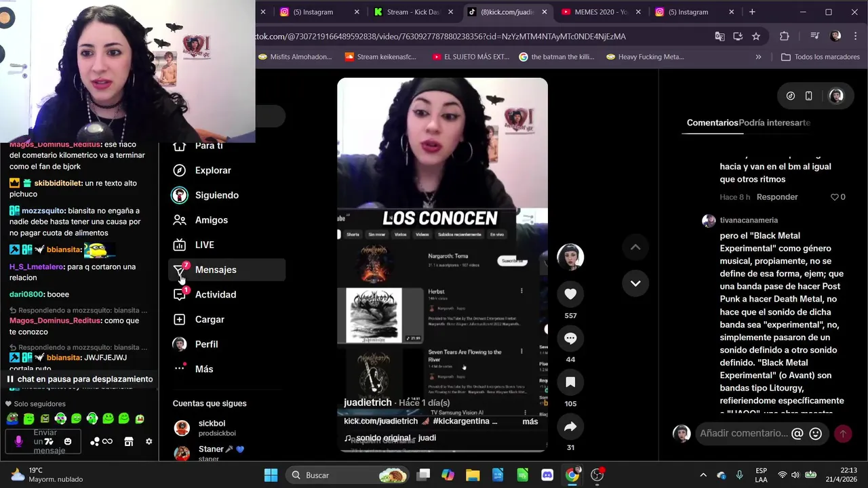Open Discord from the taskbar
Image resolution: width=868 pixels, height=488 pixels.
point(547,475)
